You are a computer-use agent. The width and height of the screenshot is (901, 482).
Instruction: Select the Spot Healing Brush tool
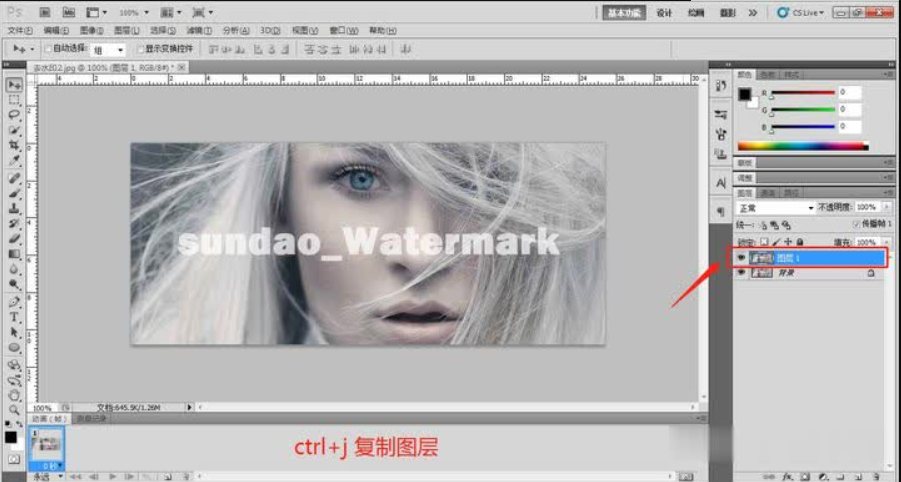pyautogui.click(x=14, y=178)
